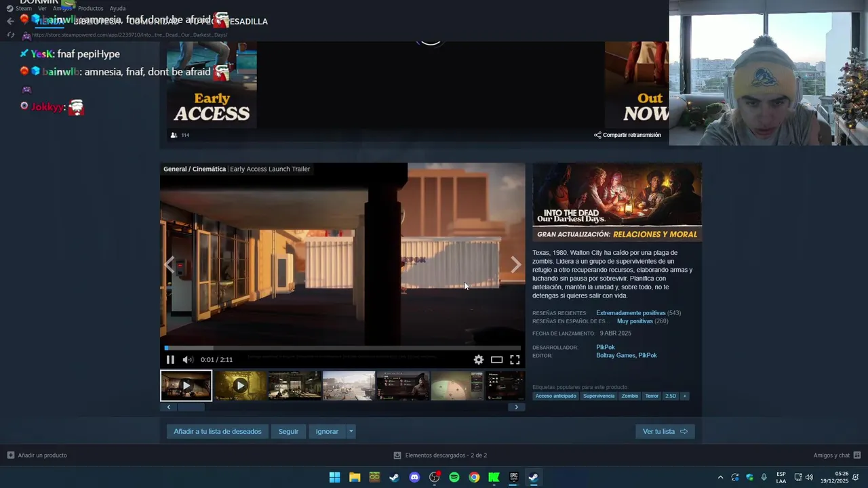
Task: Seek along the trailer progress bar
Action: 342,348
